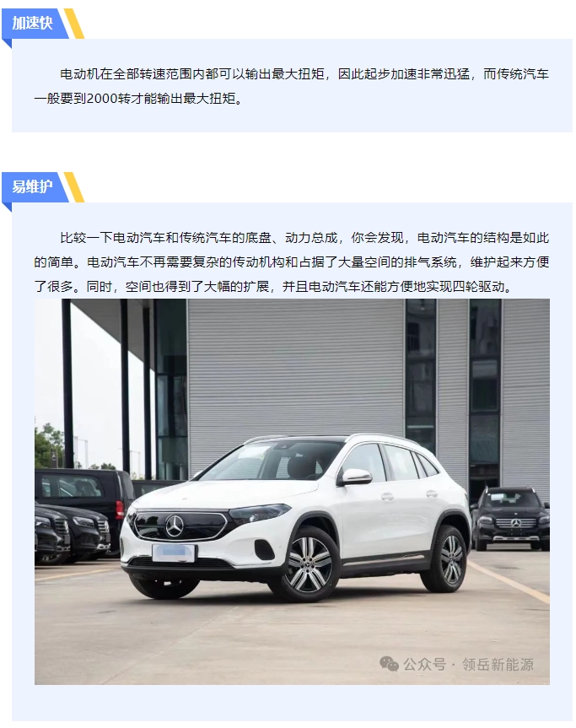Image resolution: width=576 pixels, height=728 pixels.
Task: Click the blurred license plate on white SUV
Action: [x=174, y=553]
